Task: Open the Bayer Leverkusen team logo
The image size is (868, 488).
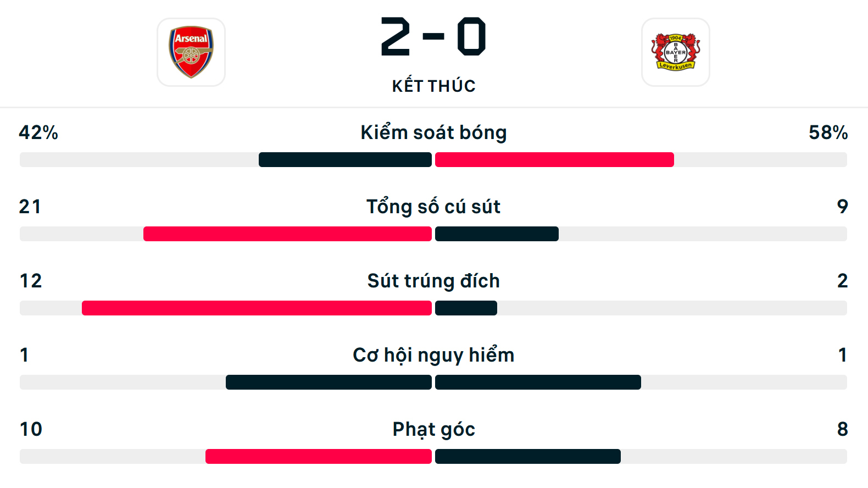Action: 675,52
